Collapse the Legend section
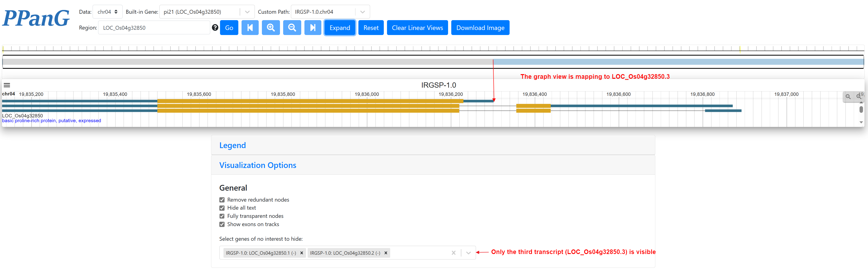Viewport: 868px width, 273px height. tap(233, 145)
